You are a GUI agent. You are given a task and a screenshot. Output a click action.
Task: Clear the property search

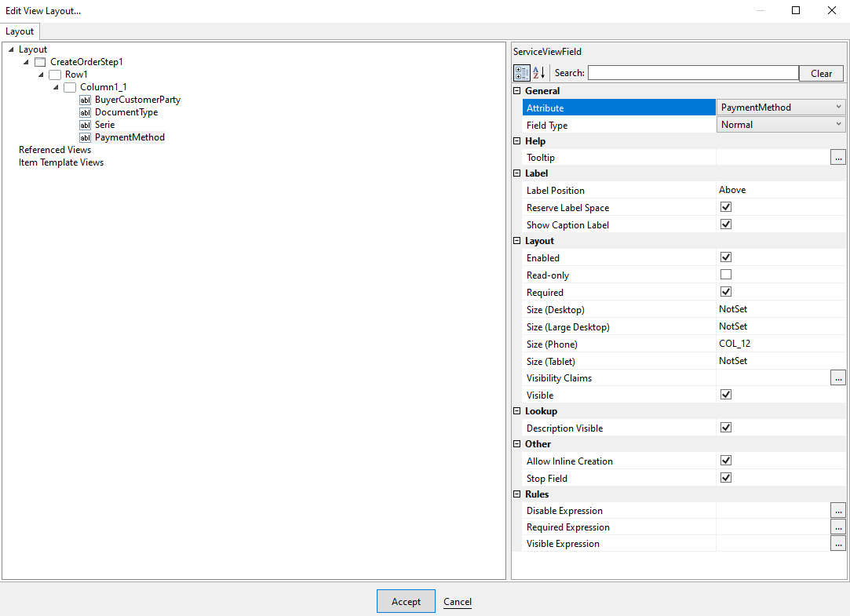821,73
